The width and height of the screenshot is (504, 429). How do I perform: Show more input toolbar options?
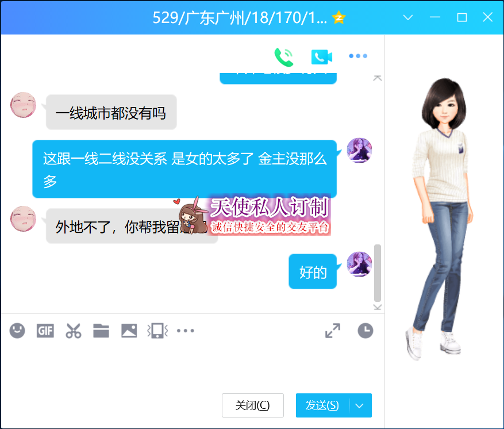point(185,331)
